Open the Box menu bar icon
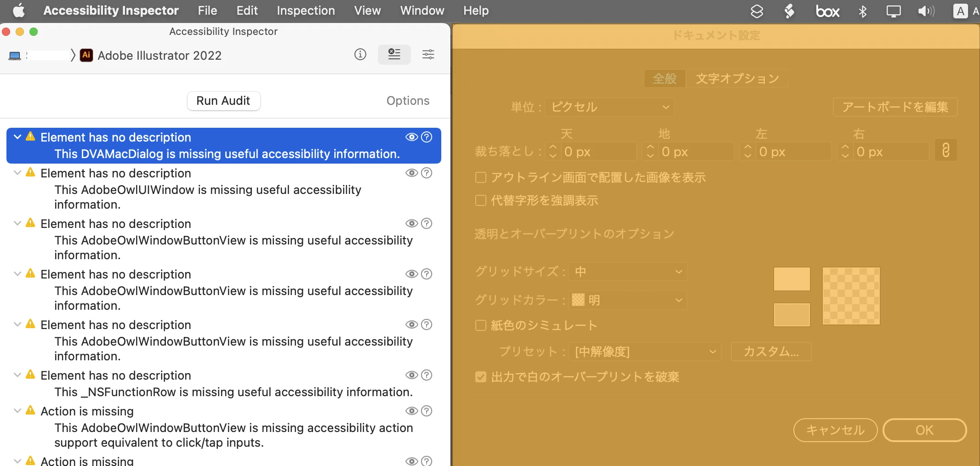This screenshot has width=980, height=466. click(827, 11)
